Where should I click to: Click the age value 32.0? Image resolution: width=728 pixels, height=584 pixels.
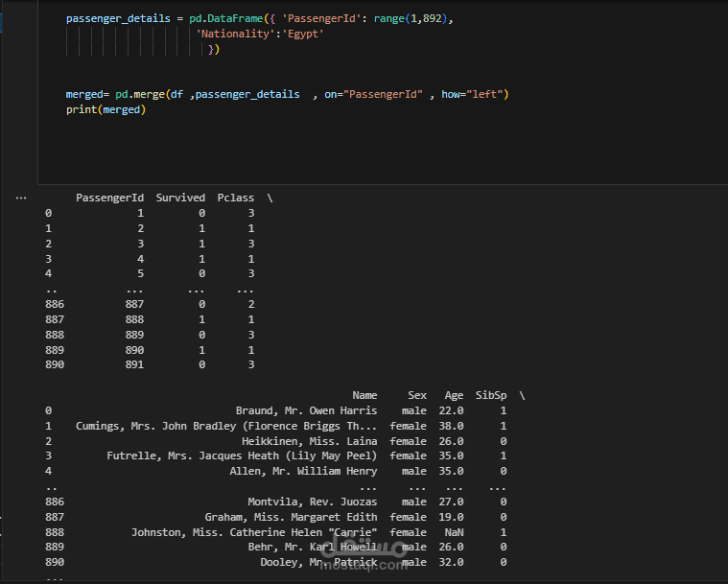pyautogui.click(x=451, y=562)
